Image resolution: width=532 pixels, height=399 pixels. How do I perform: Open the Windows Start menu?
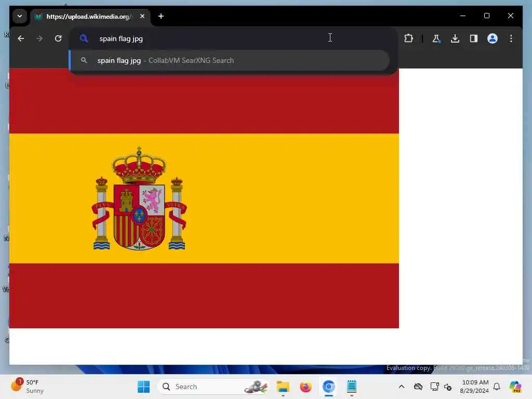point(143,387)
